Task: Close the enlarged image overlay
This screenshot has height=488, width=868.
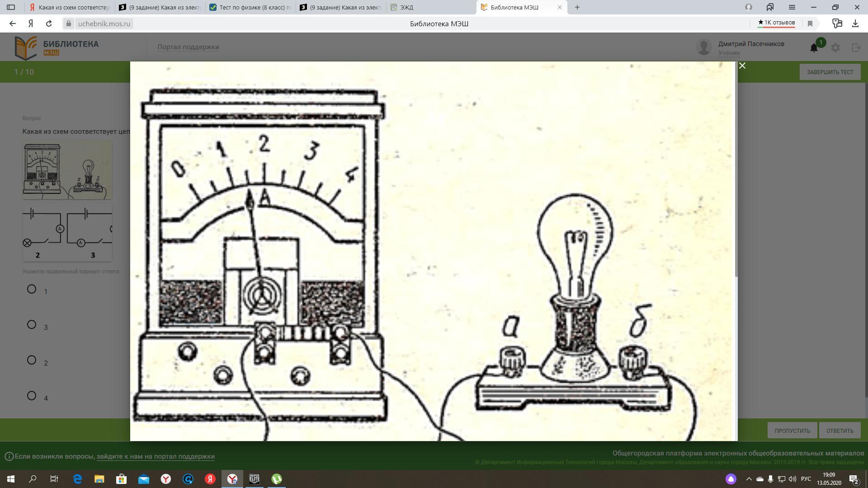Action: click(742, 66)
